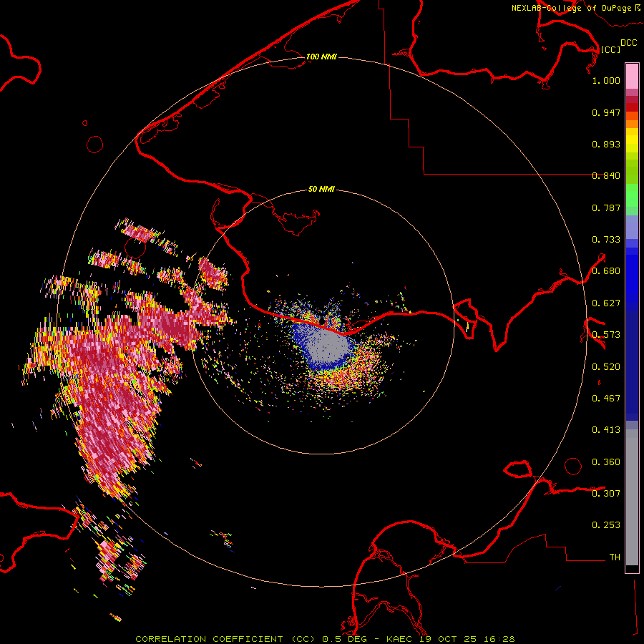Click the gray low-CC colorbar segment

tap(632, 497)
